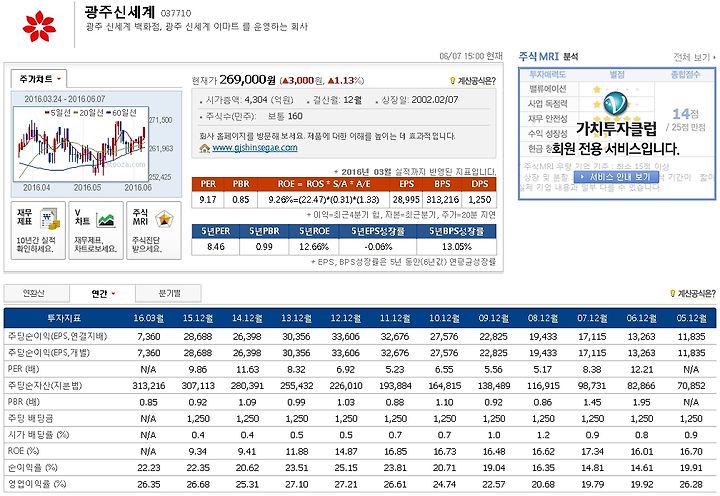Click the EPS value 28,995
The width and height of the screenshot is (720, 496).
406,200
